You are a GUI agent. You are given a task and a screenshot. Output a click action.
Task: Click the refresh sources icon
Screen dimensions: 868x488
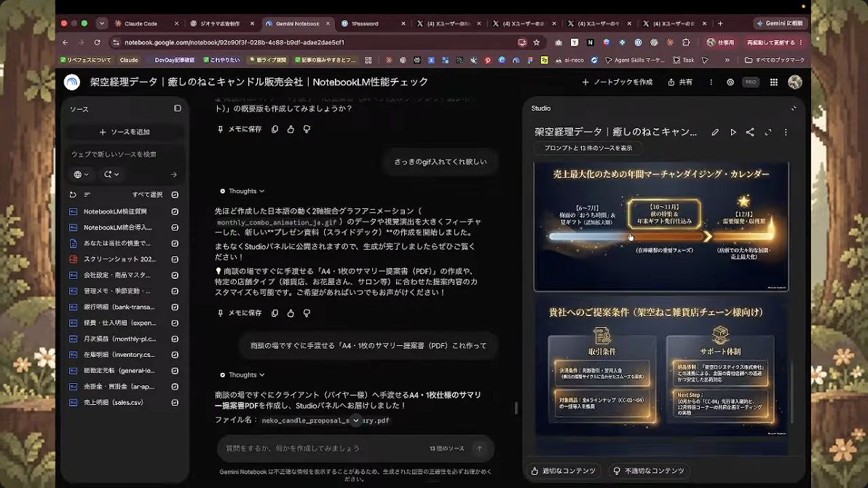[73, 194]
